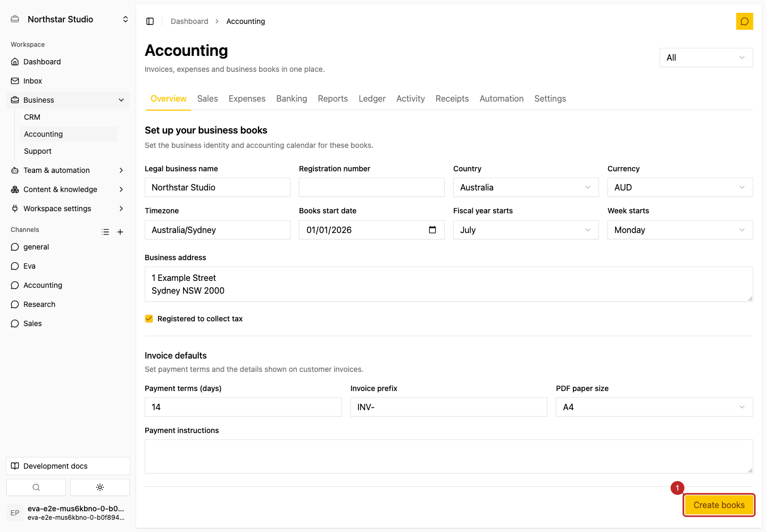Click the Timezone field
Screen dimensions: 766x532
pyautogui.click(x=218, y=230)
